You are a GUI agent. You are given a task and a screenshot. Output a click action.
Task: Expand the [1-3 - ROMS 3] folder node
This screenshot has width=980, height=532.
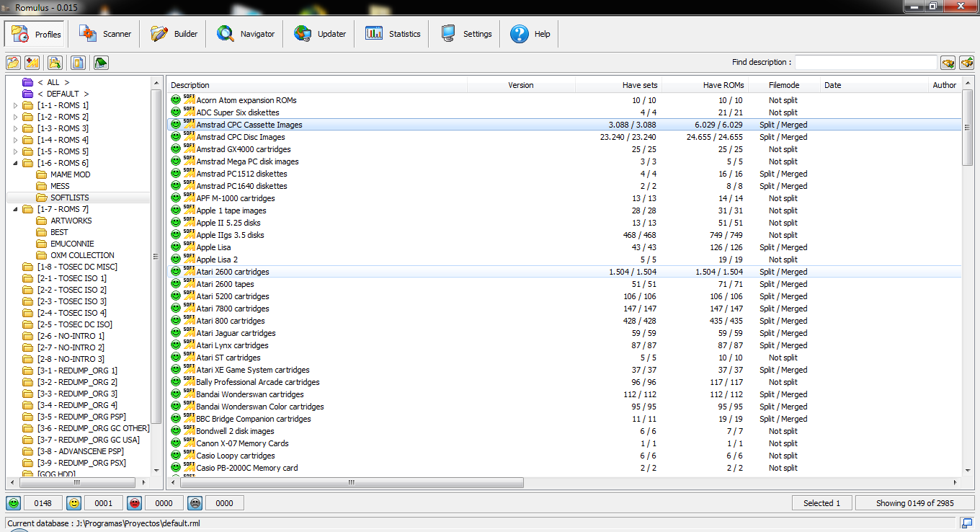point(16,128)
